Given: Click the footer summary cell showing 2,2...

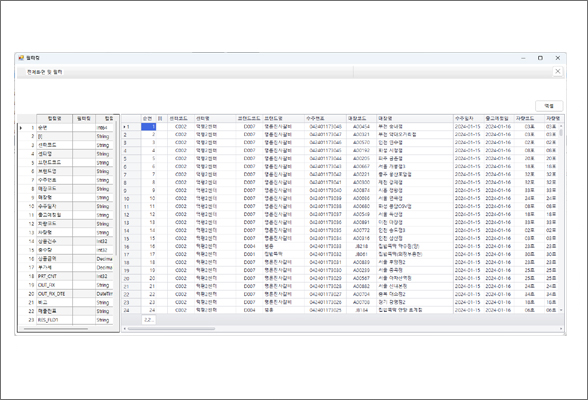Looking at the screenshot, I should pos(148,320).
